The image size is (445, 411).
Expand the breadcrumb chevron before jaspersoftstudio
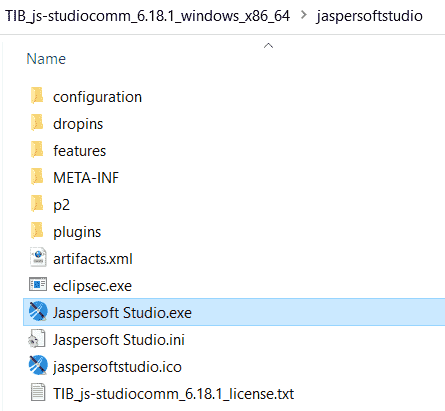point(303,15)
